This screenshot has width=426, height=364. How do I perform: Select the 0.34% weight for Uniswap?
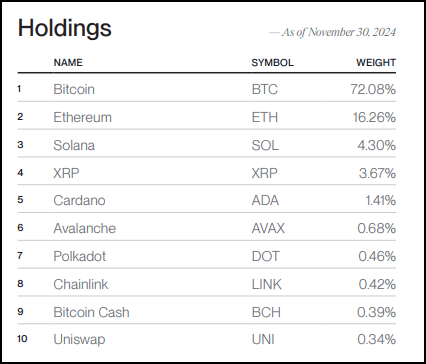pos(377,339)
